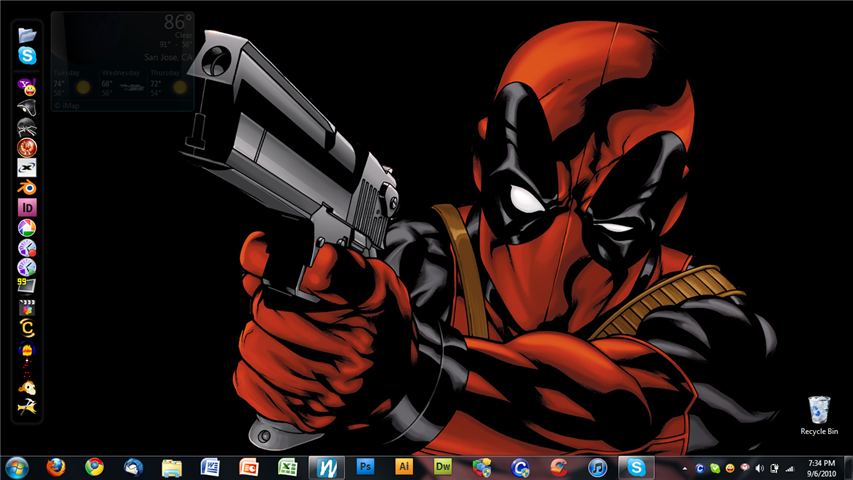853x480 pixels.
Task: Click the 86° current temperature in weather gadget
Action: pyautogui.click(x=177, y=22)
